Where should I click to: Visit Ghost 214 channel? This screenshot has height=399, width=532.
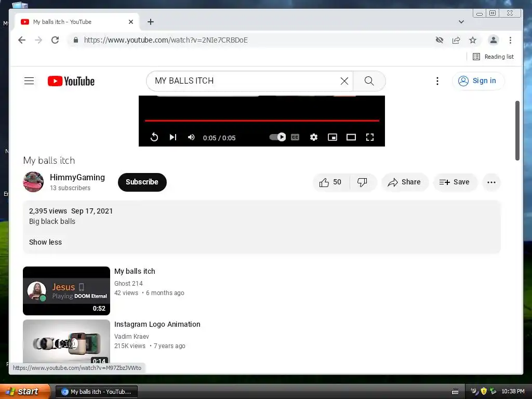129,284
